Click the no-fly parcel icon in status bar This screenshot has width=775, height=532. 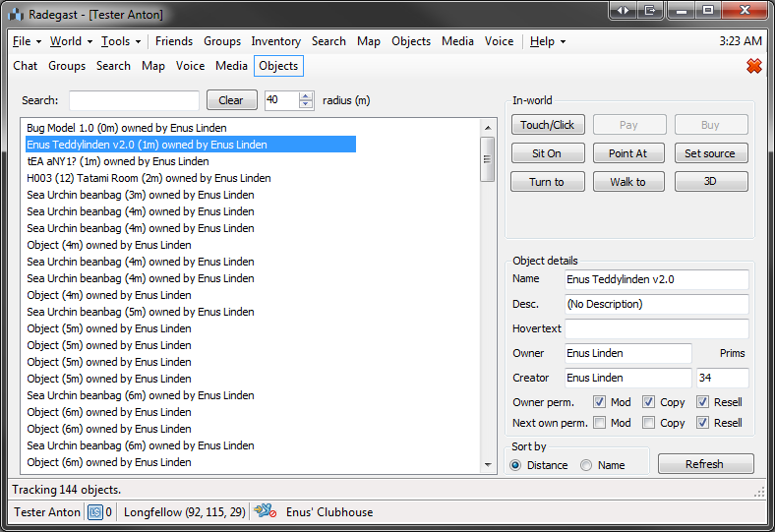(266, 510)
